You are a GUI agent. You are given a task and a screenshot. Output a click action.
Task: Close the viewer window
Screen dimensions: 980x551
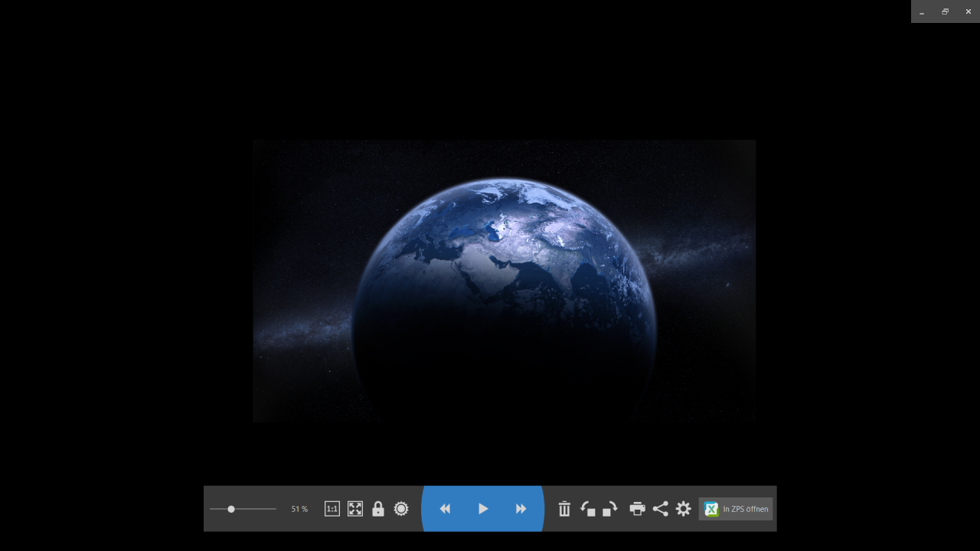click(969, 11)
